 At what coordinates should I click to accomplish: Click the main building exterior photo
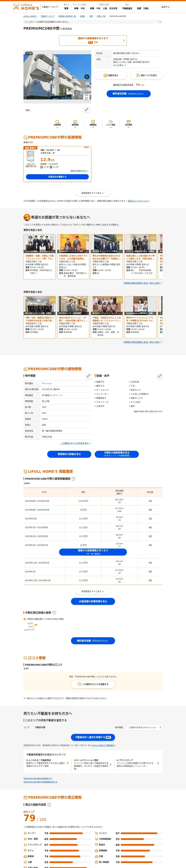click(57, 77)
